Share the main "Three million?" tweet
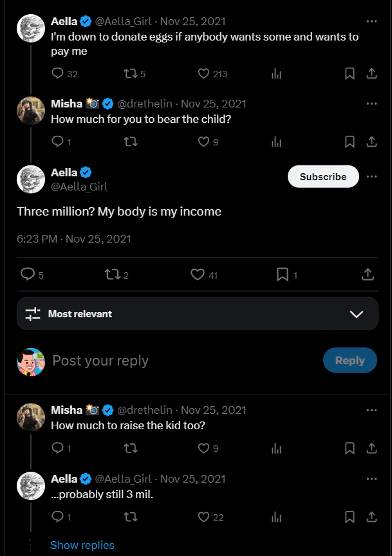Image resolution: width=392 pixels, height=556 pixels. pyautogui.click(x=368, y=275)
